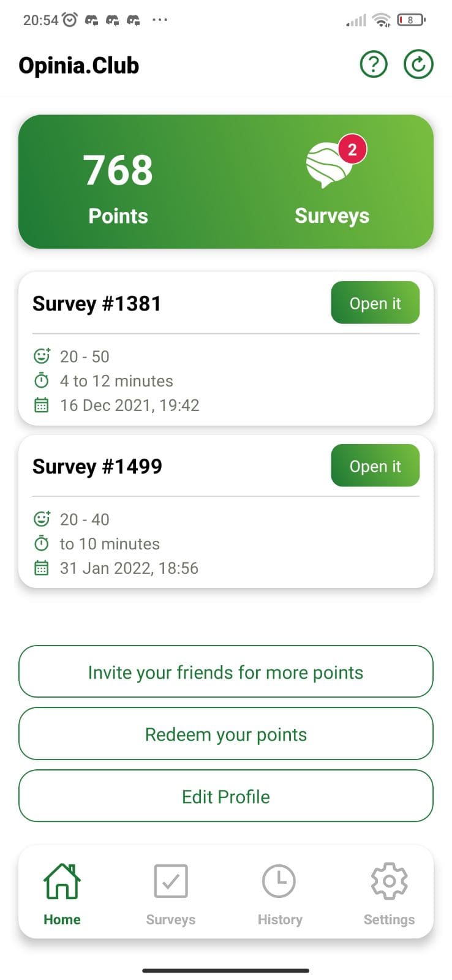Open the Settings gear icon
Image resolution: width=452 pixels, height=980 pixels.
click(x=389, y=881)
